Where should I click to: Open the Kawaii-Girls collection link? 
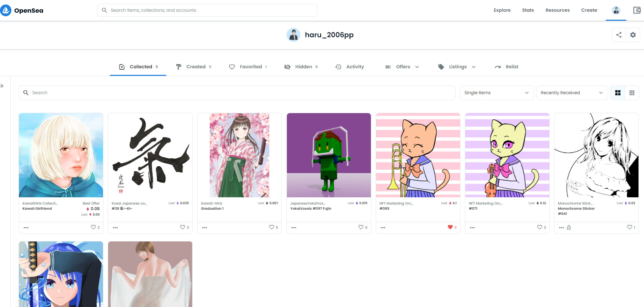pos(211,204)
